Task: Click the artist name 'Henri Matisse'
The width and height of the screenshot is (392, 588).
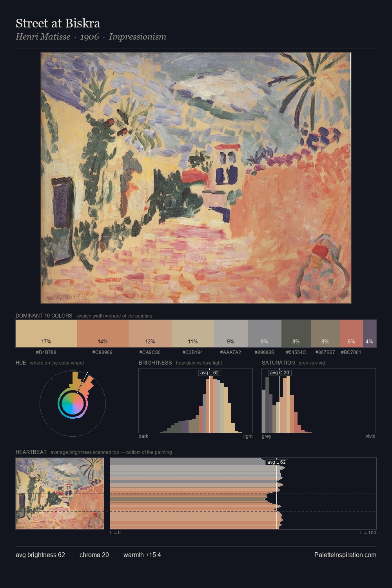Action: click(x=43, y=37)
